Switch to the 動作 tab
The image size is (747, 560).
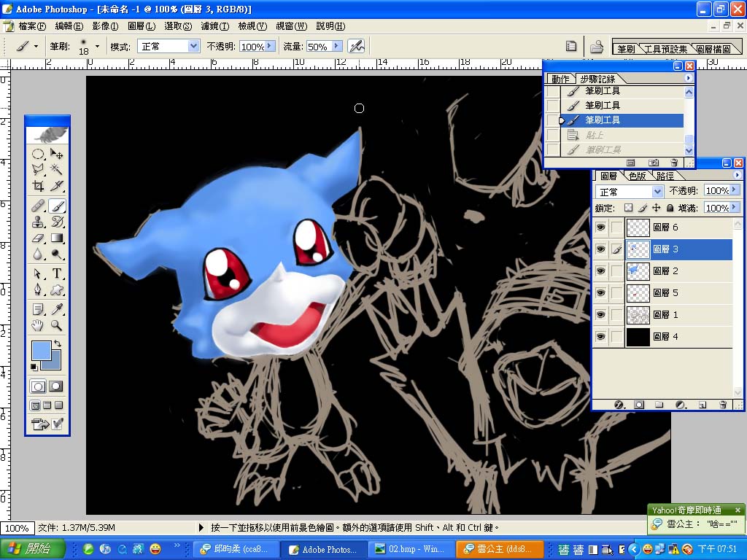[x=560, y=79]
